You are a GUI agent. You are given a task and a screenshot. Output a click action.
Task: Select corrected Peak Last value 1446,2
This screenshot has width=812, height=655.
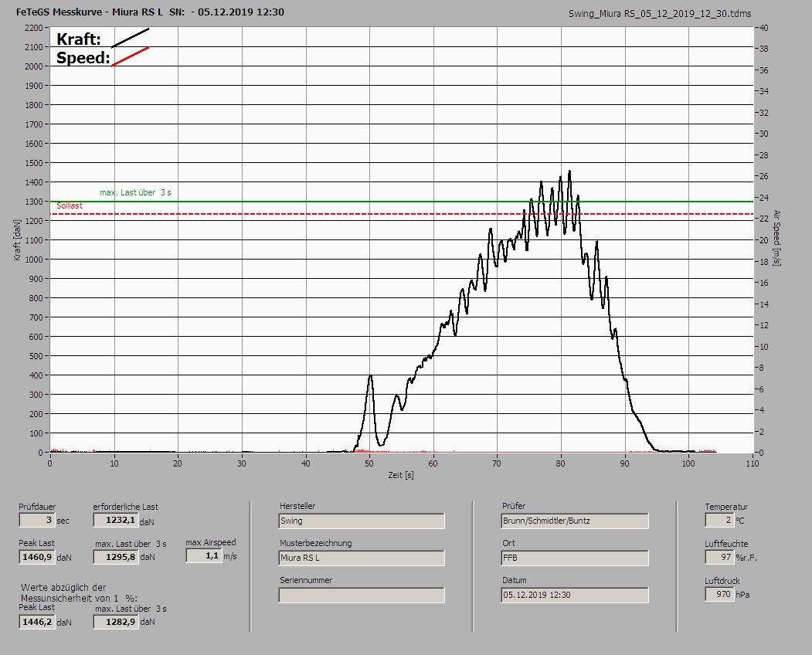[x=37, y=622]
